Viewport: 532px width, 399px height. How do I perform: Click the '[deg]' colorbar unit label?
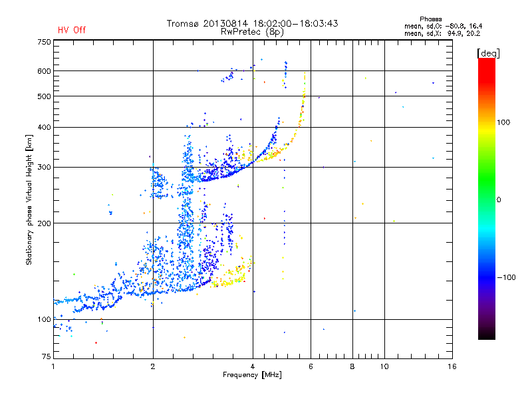[488, 53]
